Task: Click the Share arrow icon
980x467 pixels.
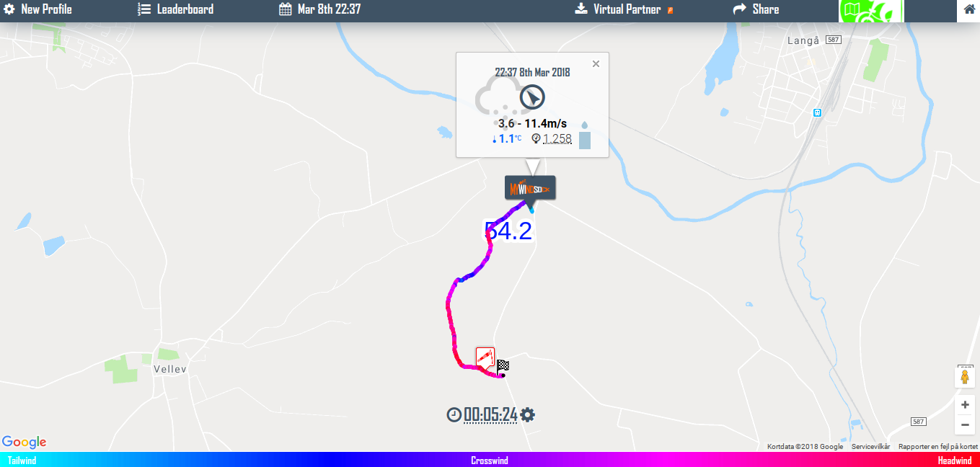Action: coord(739,9)
